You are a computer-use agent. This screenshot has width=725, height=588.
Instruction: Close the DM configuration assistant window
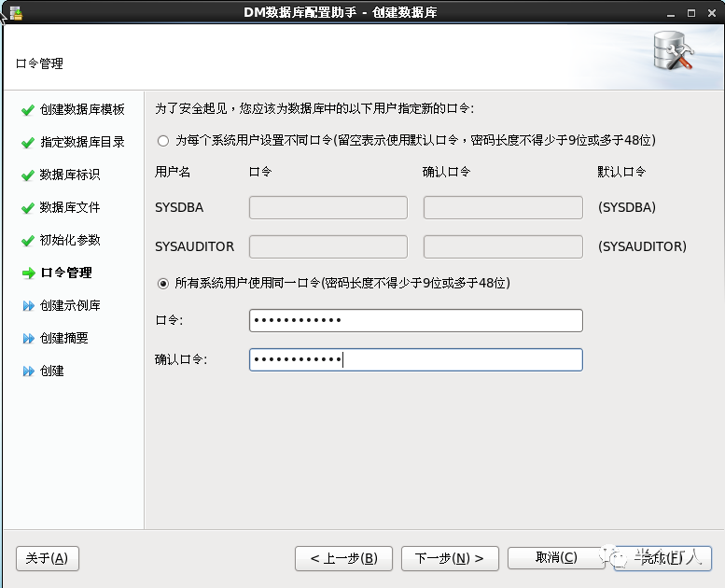tap(712, 13)
